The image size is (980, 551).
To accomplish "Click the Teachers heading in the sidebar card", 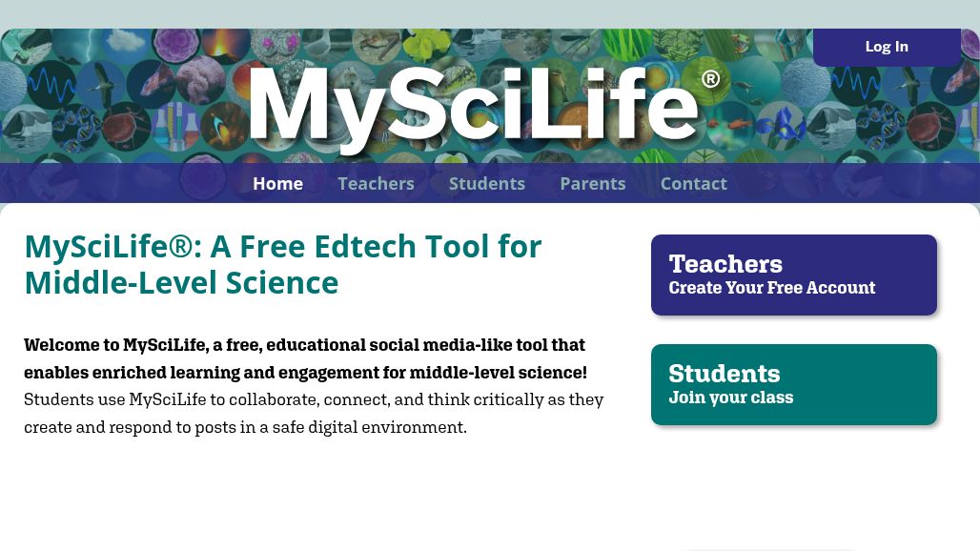I will point(725,264).
